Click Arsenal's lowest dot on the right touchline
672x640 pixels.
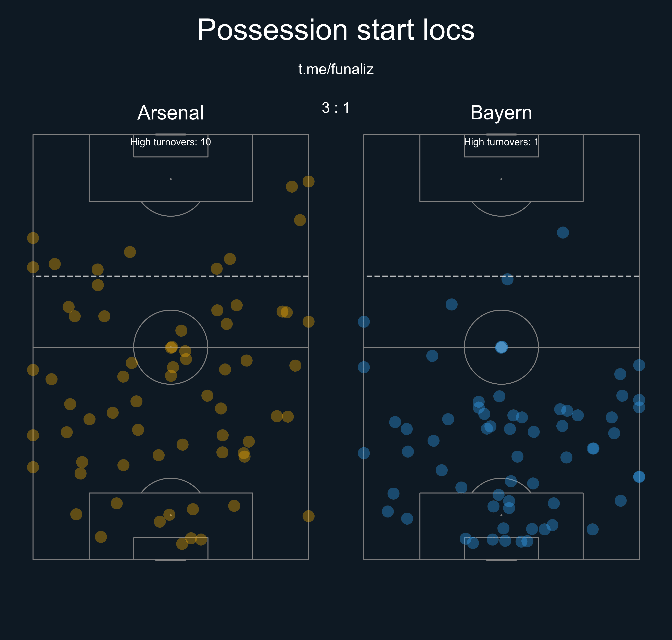308,516
